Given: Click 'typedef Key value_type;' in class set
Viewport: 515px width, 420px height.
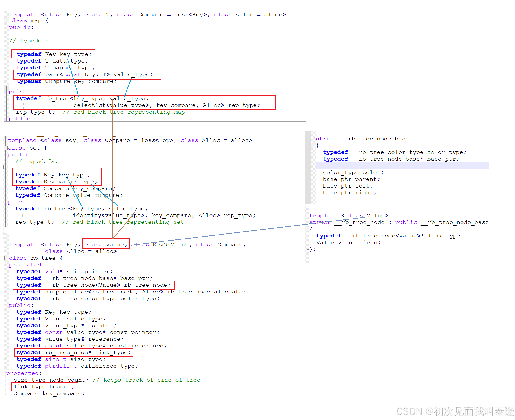Looking at the screenshot, I should coord(56,181).
